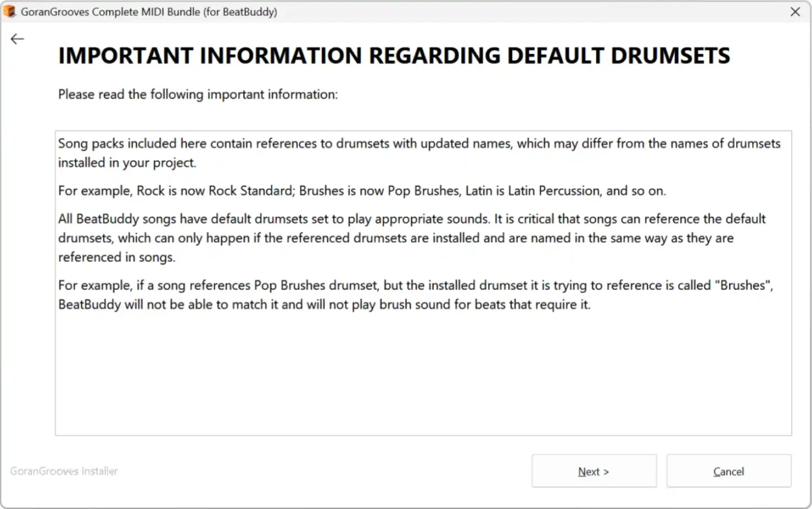Screen dimensions: 812x509
Task: Click the quoted word "Brushes" in last paragraph
Action: tap(743, 285)
